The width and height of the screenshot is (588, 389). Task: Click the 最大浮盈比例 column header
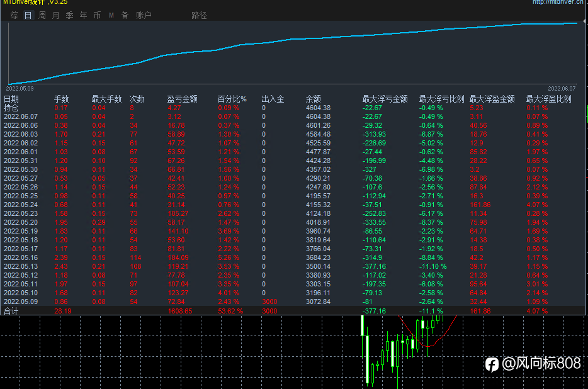pos(548,99)
